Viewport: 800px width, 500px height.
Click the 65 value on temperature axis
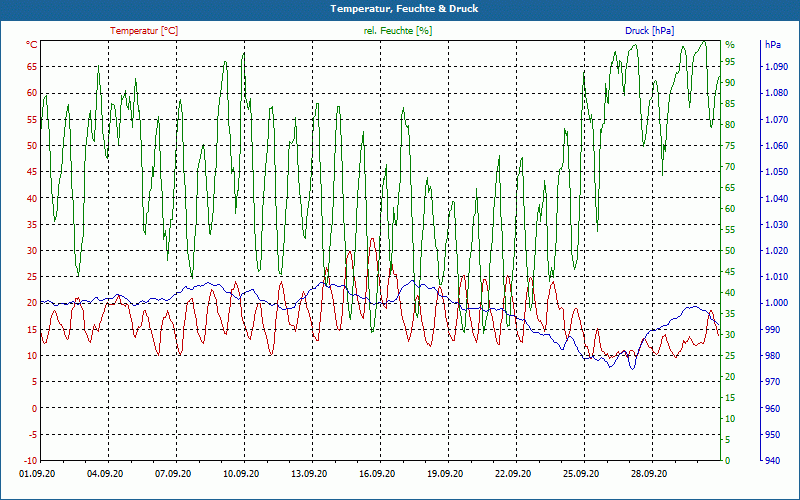31,67
